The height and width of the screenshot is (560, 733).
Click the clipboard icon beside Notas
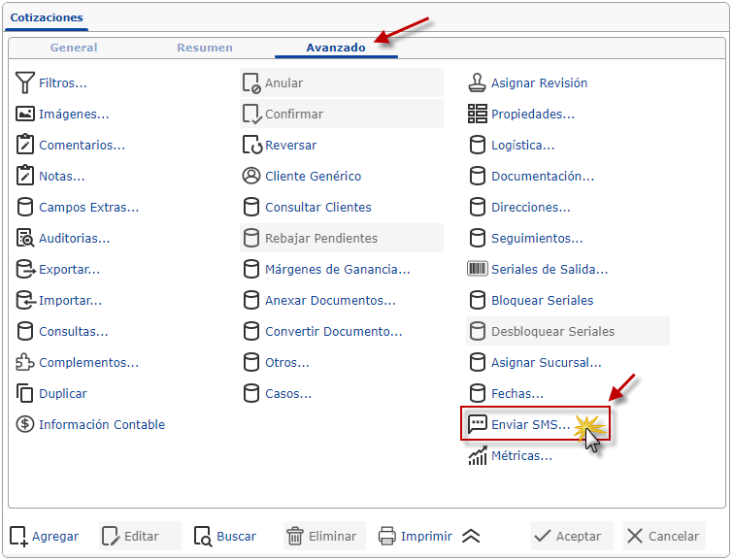pos(25,176)
